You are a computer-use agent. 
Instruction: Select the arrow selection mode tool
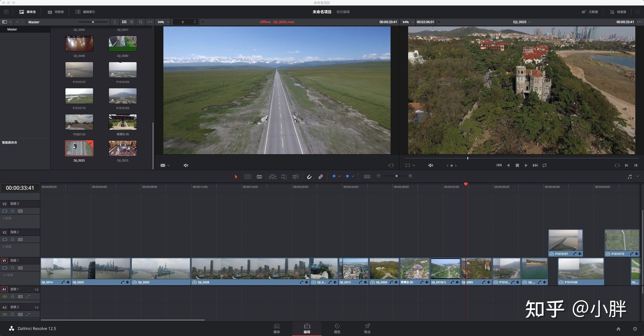pos(236,177)
